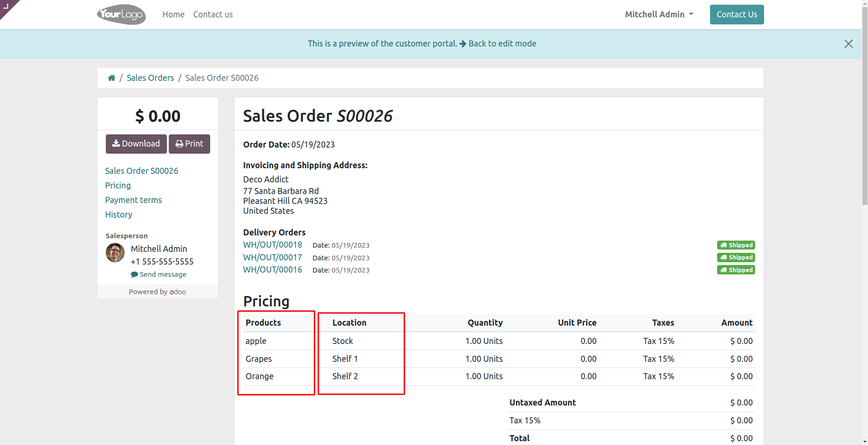Download the sales order
The height and width of the screenshot is (445, 868).
[x=136, y=144]
